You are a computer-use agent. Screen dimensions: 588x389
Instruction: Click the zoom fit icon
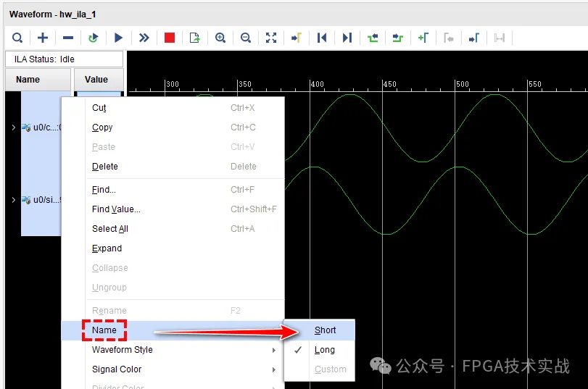tap(271, 38)
